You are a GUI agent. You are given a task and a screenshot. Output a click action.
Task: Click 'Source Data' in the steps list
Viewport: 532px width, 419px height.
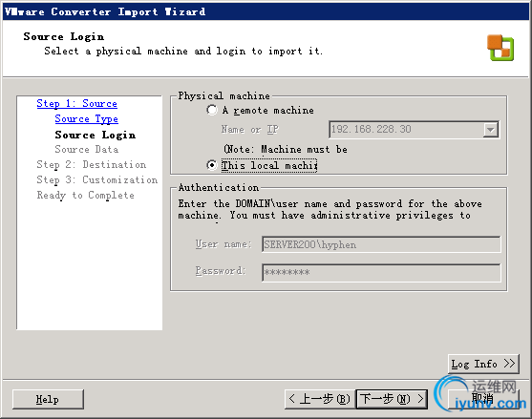click(x=87, y=150)
